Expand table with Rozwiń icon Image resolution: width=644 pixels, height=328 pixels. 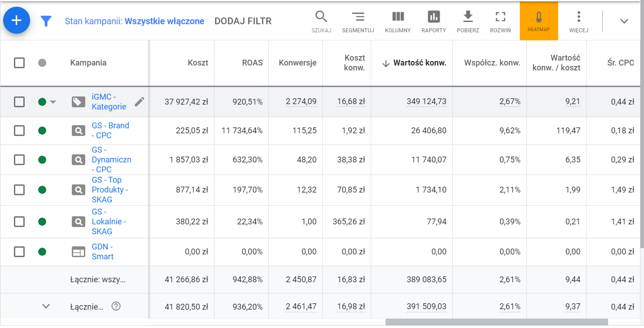(x=500, y=21)
